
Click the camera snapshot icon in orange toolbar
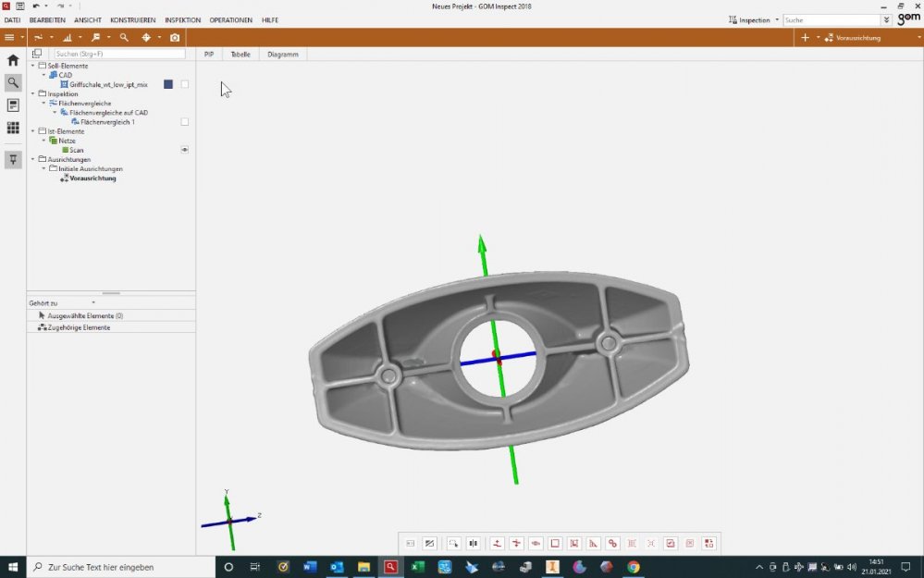(x=175, y=38)
